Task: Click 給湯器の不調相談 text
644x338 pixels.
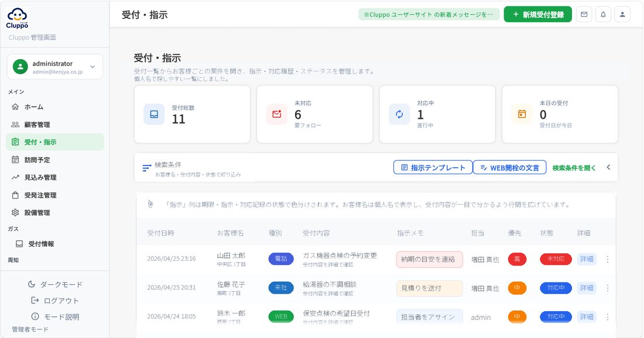Action: [x=330, y=284]
